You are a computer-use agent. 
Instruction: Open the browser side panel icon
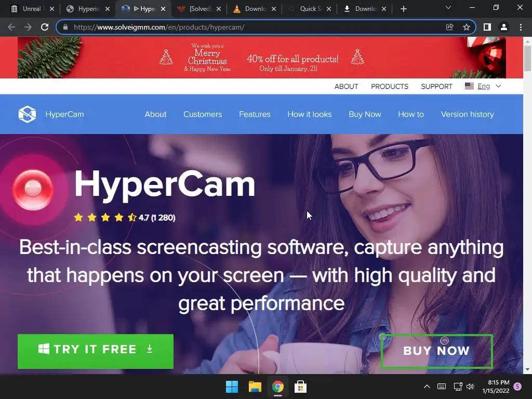(487, 27)
